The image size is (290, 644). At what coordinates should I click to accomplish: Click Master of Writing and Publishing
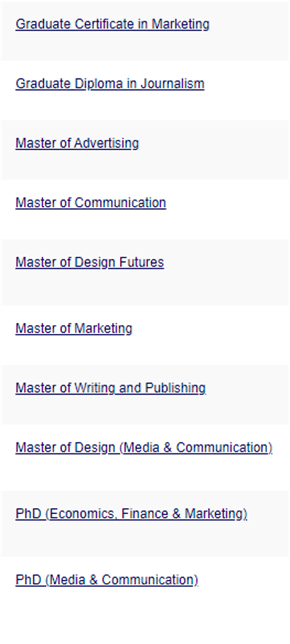coord(111,388)
